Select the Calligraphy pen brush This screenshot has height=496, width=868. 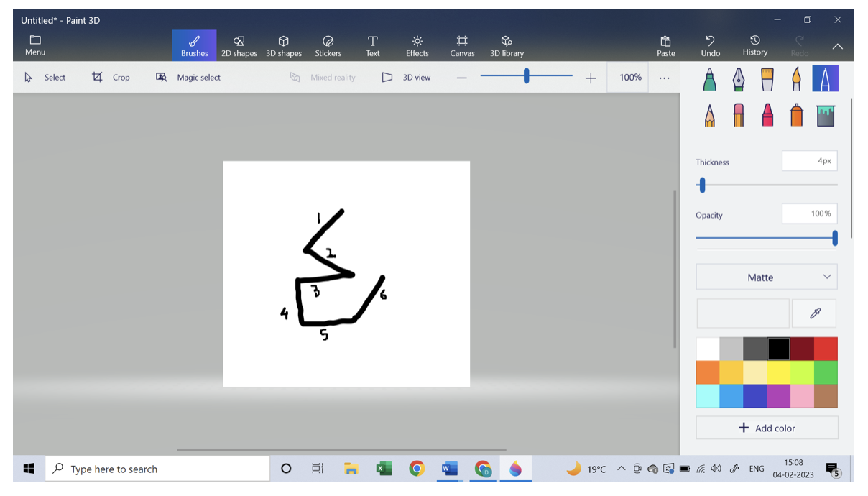tap(739, 79)
